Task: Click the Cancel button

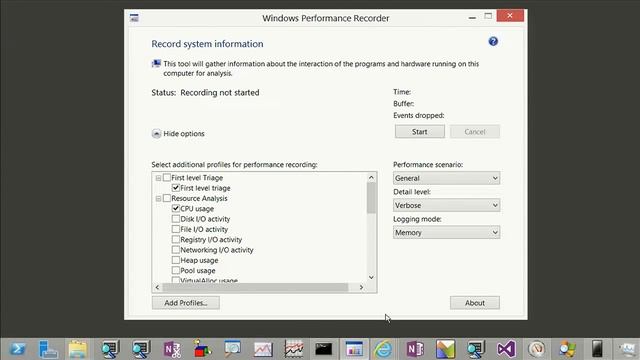Action: click(x=475, y=132)
